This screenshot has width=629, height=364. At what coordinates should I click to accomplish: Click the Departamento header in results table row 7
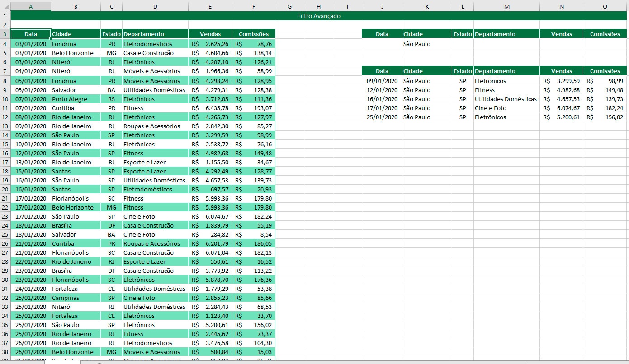pyautogui.click(x=506, y=71)
